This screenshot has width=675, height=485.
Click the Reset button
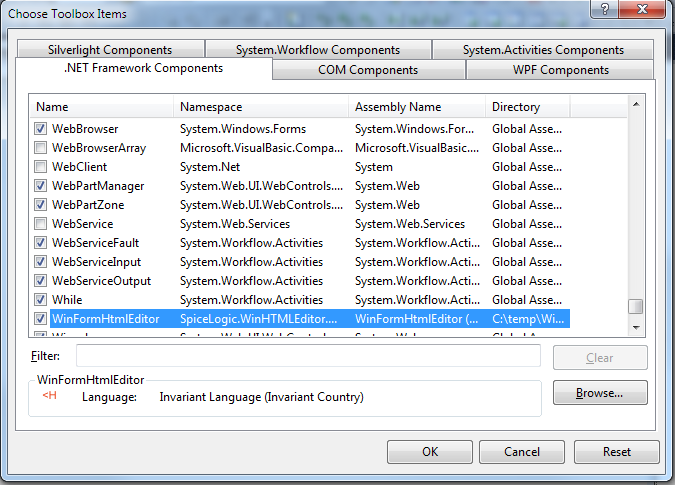[616, 452]
